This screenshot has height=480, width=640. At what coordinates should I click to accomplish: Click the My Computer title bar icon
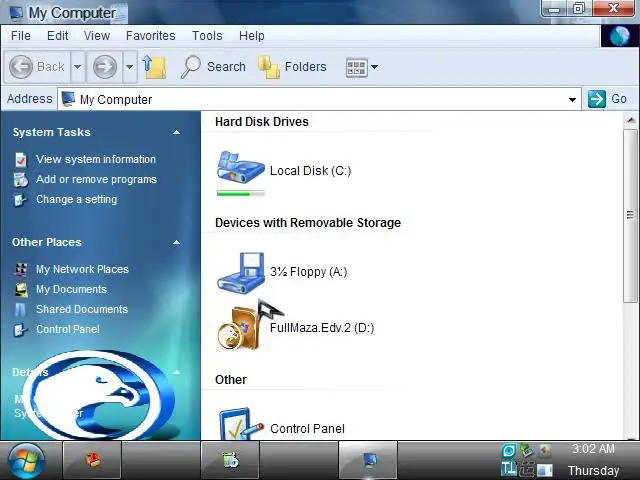[x=16, y=12]
